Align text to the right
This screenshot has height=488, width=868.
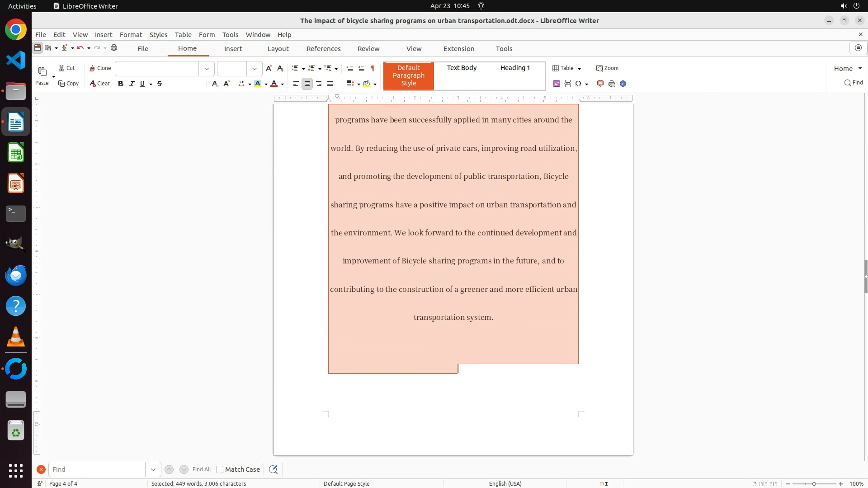click(x=319, y=84)
